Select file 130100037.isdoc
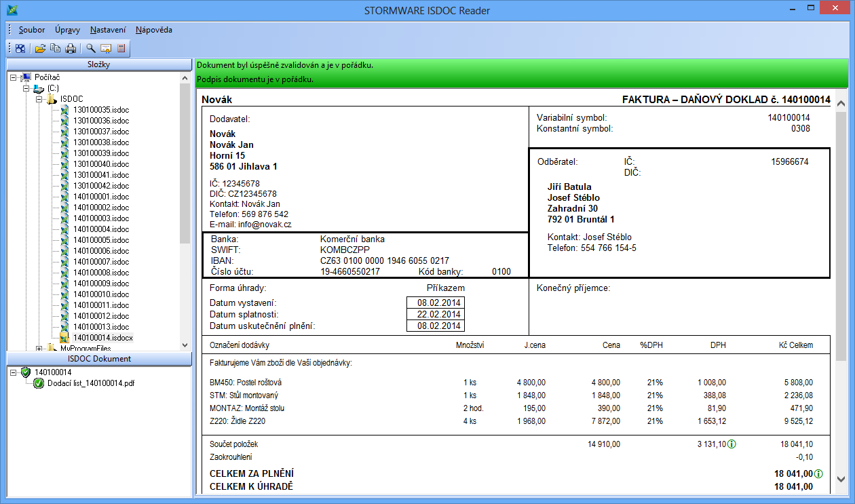This screenshot has width=855, height=504. [101, 132]
